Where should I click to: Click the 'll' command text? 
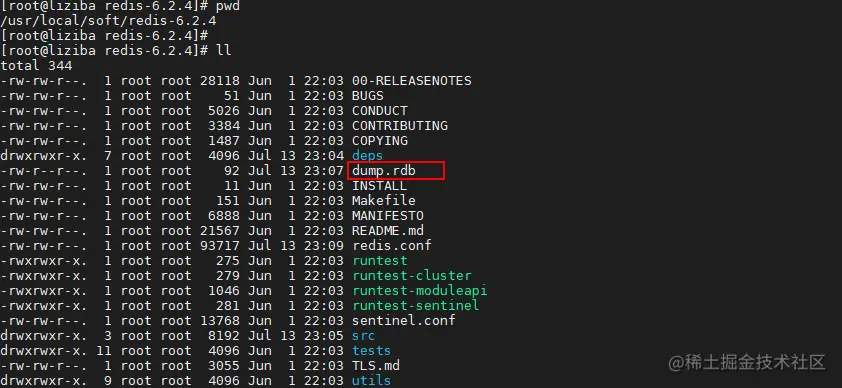[x=223, y=51]
